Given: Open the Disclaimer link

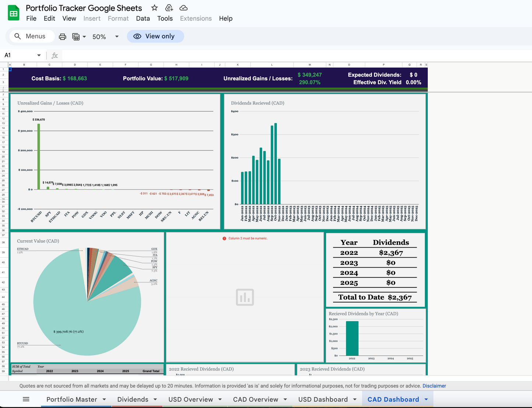Looking at the screenshot, I should tap(434, 386).
